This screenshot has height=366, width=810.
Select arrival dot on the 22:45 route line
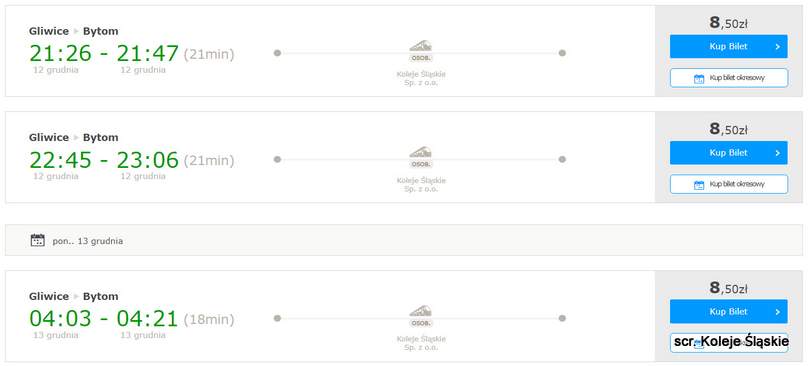click(562, 159)
